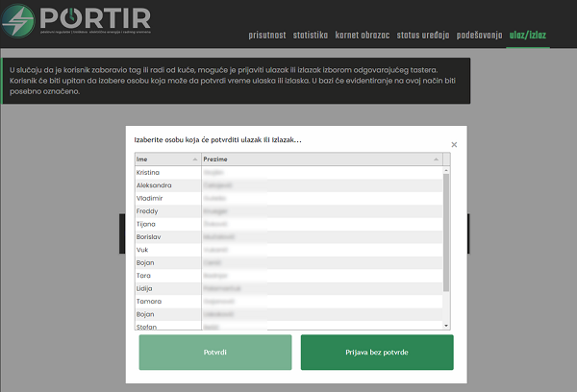Select the ulaz/izlaz tab
This screenshot has height=392, width=577.
click(x=529, y=34)
